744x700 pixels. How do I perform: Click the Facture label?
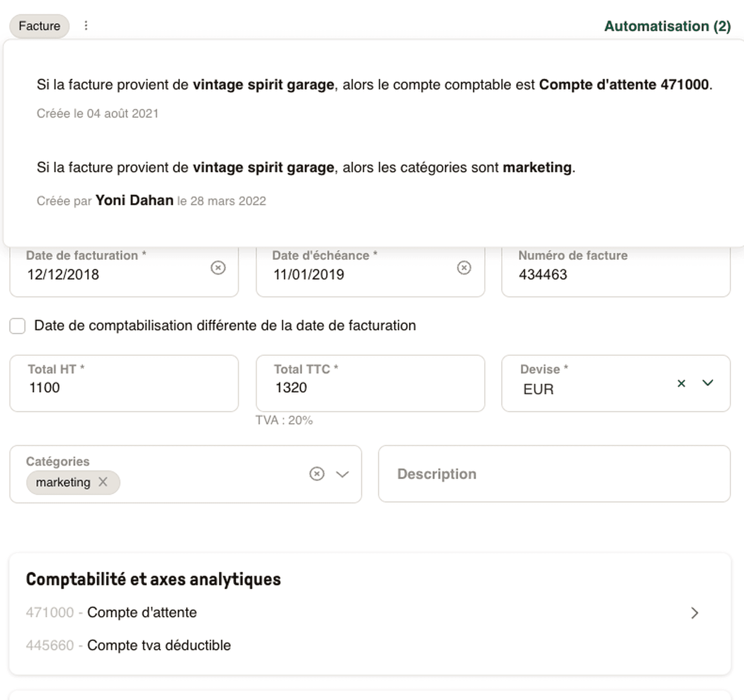point(39,26)
